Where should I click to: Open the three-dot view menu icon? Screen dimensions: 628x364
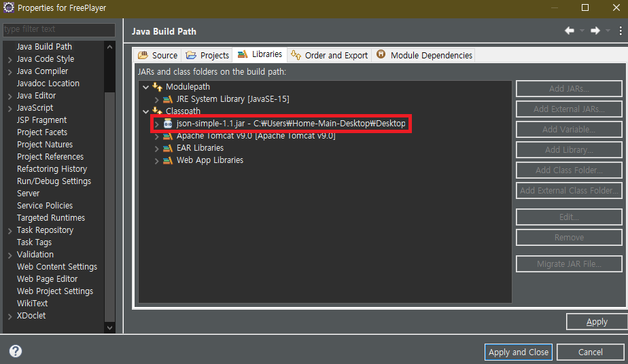tap(621, 31)
